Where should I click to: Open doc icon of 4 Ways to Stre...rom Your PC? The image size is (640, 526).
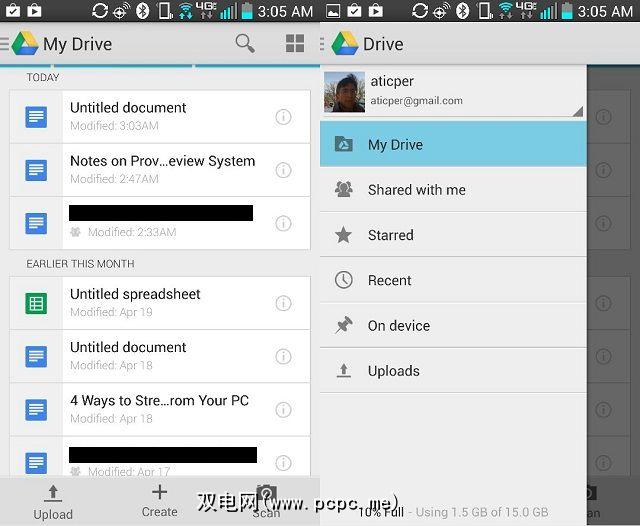point(36,410)
